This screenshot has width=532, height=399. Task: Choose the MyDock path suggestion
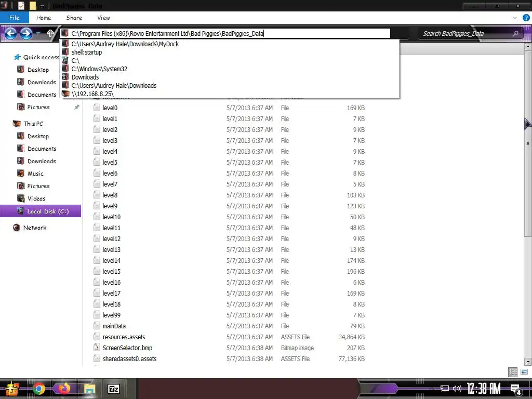point(229,44)
